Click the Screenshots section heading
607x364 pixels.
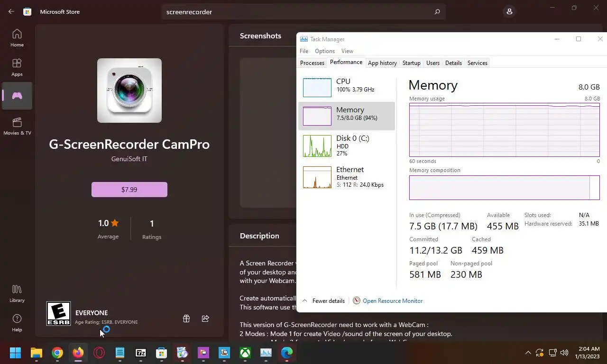tap(260, 36)
